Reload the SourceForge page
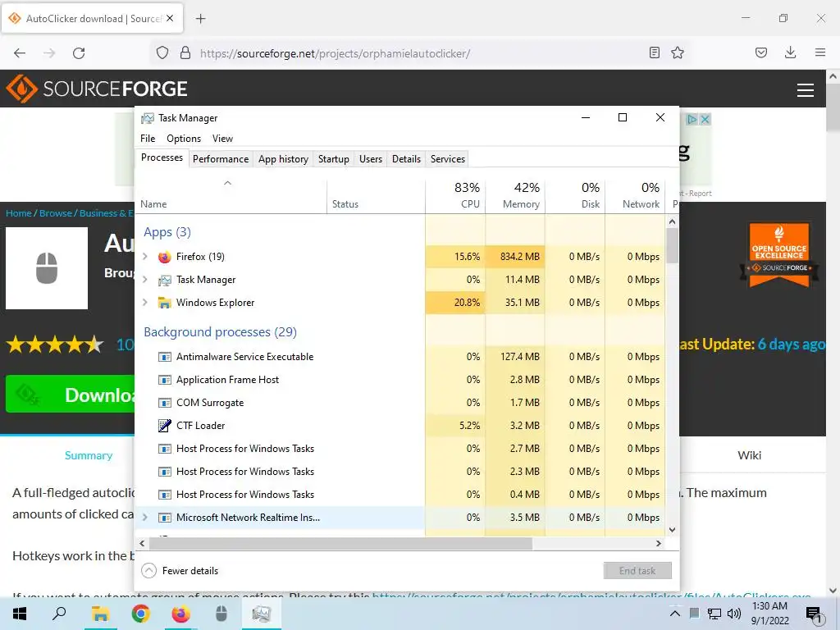Image resolution: width=840 pixels, height=630 pixels. (x=79, y=53)
